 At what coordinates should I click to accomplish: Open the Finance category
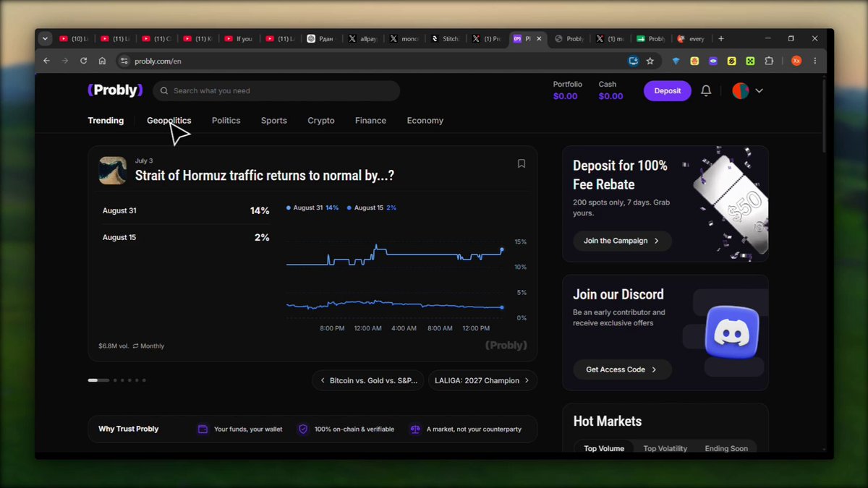(371, 121)
